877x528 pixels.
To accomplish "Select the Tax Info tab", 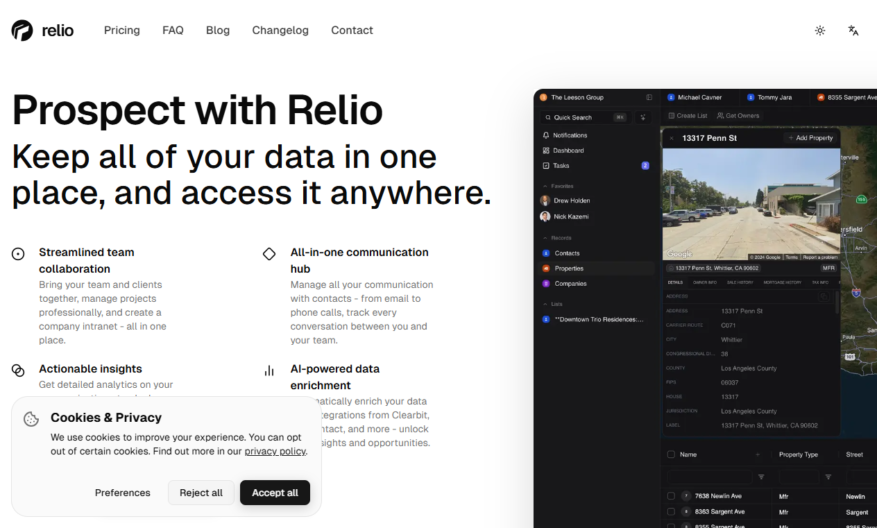I will pos(820,282).
